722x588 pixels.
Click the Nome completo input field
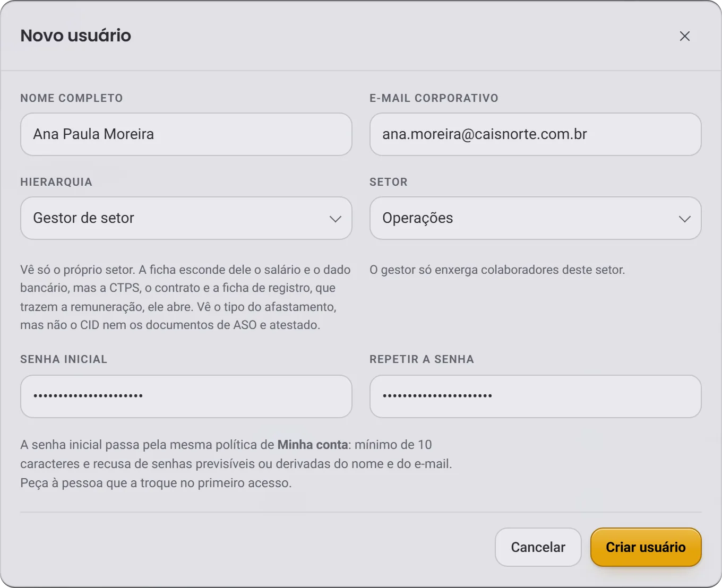pyautogui.click(x=186, y=134)
